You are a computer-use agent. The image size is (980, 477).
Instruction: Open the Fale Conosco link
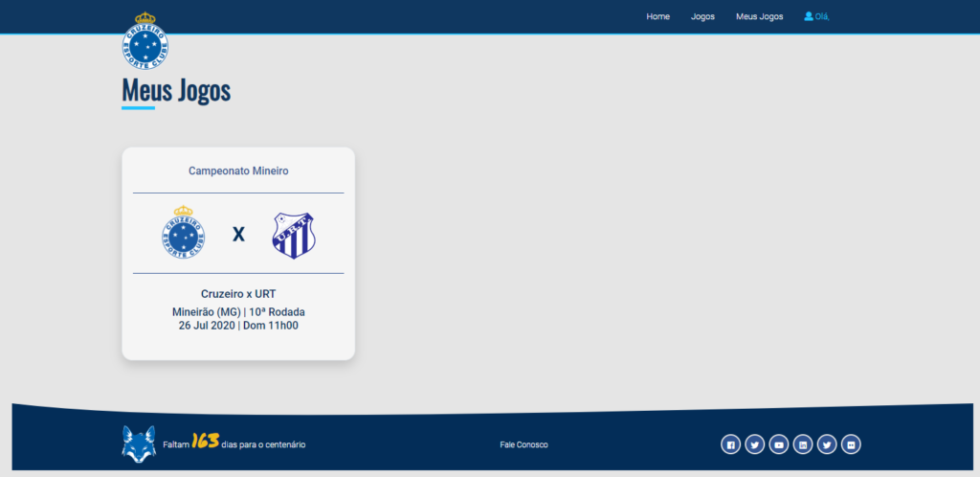(523, 445)
